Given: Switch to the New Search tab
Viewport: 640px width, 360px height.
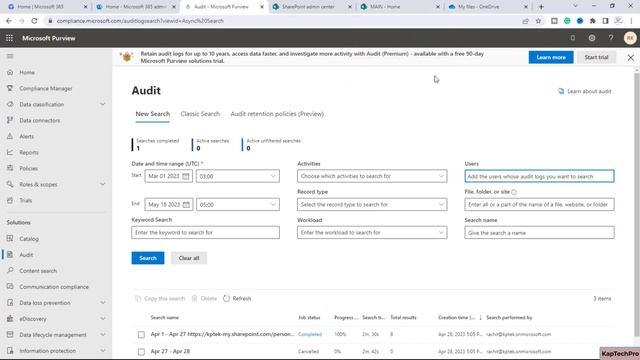Looking at the screenshot, I should coord(153,114).
